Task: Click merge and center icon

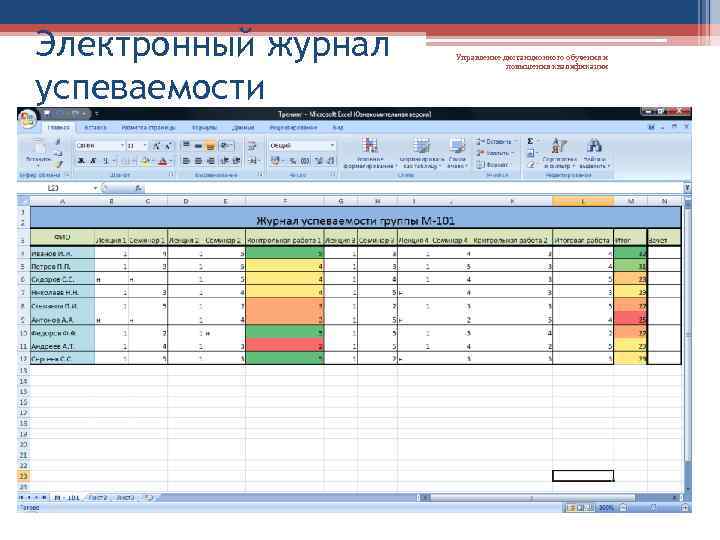Action: pyautogui.click(x=253, y=161)
